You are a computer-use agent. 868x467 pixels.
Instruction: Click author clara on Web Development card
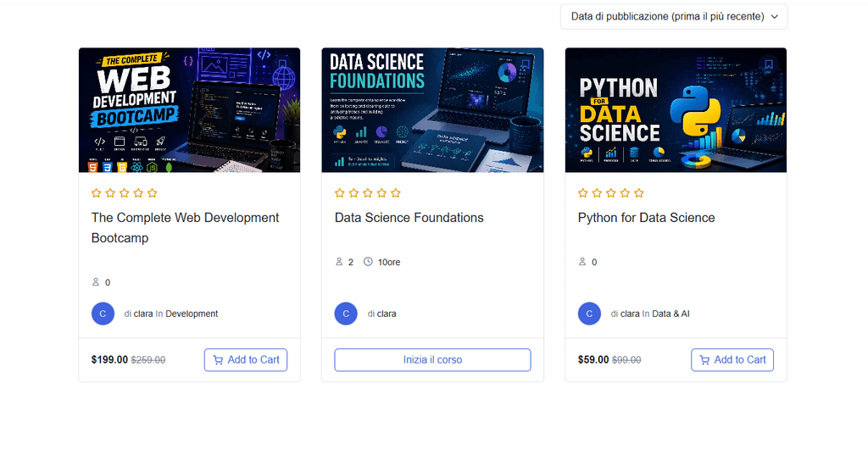point(142,314)
